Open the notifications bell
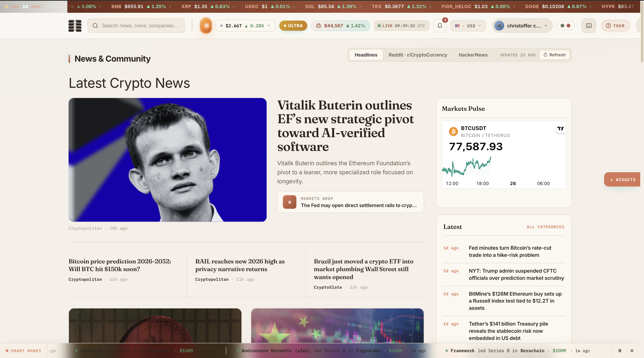 [440, 26]
